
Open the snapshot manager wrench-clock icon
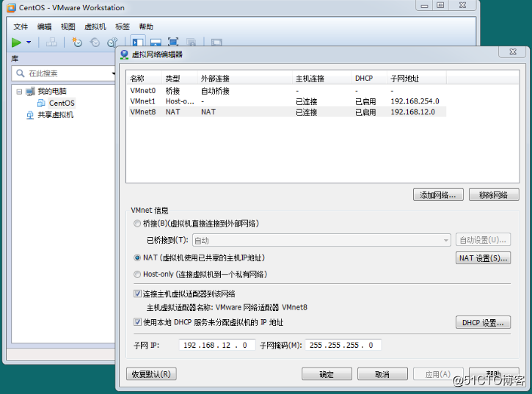click(x=112, y=43)
